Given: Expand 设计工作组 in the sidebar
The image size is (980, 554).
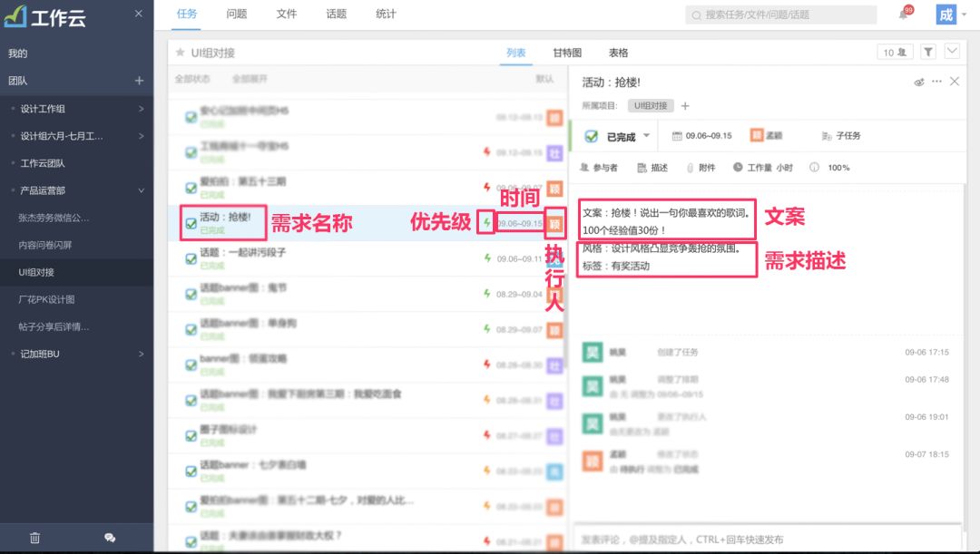Looking at the screenshot, I should click(142, 109).
